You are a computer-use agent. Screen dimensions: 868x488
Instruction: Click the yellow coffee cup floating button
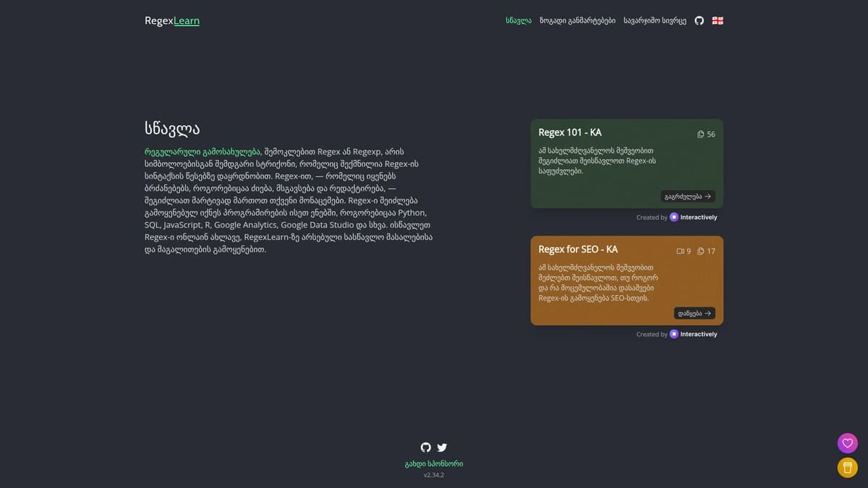847,468
